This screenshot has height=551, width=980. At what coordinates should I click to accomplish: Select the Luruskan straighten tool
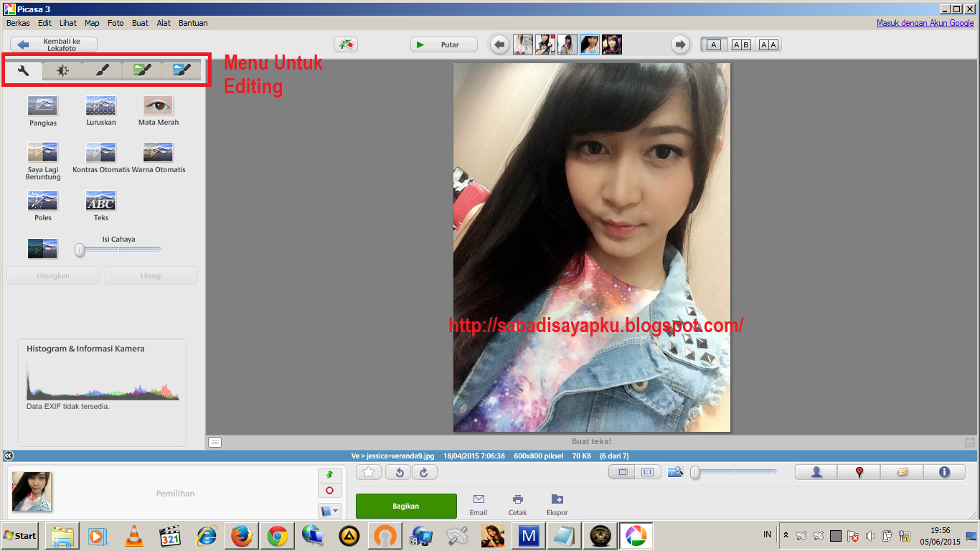click(x=100, y=111)
